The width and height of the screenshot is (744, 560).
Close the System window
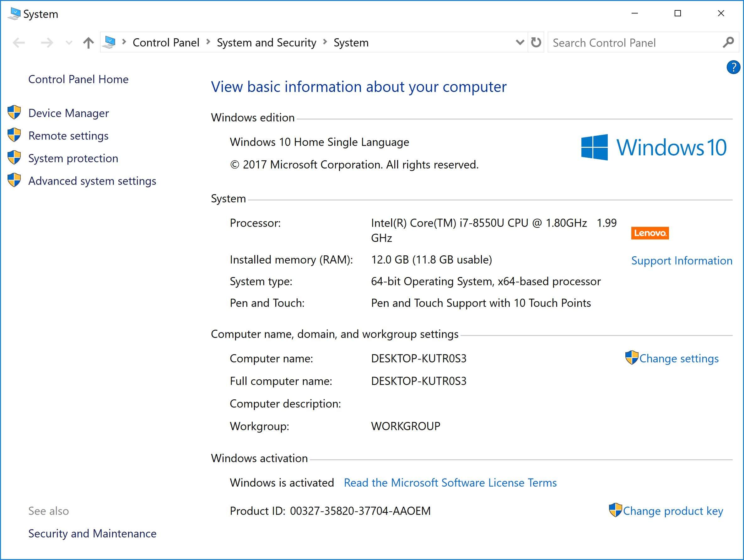coord(721,13)
